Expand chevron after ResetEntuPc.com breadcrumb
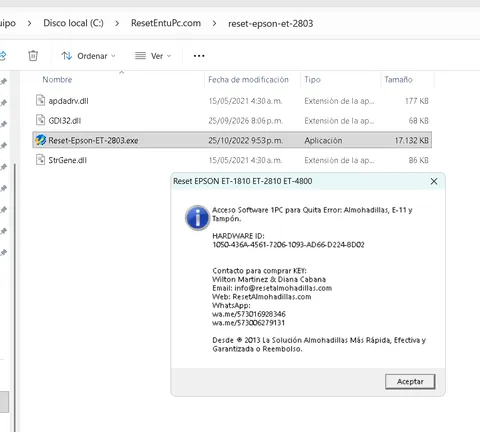Image resolution: width=480 pixels, height=432 pixels. (214, 24)
